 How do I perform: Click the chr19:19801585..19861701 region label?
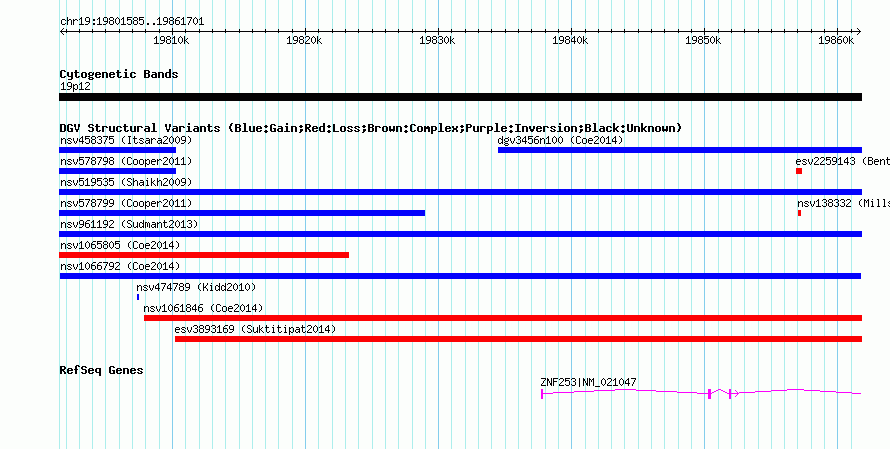coord(132,22)
